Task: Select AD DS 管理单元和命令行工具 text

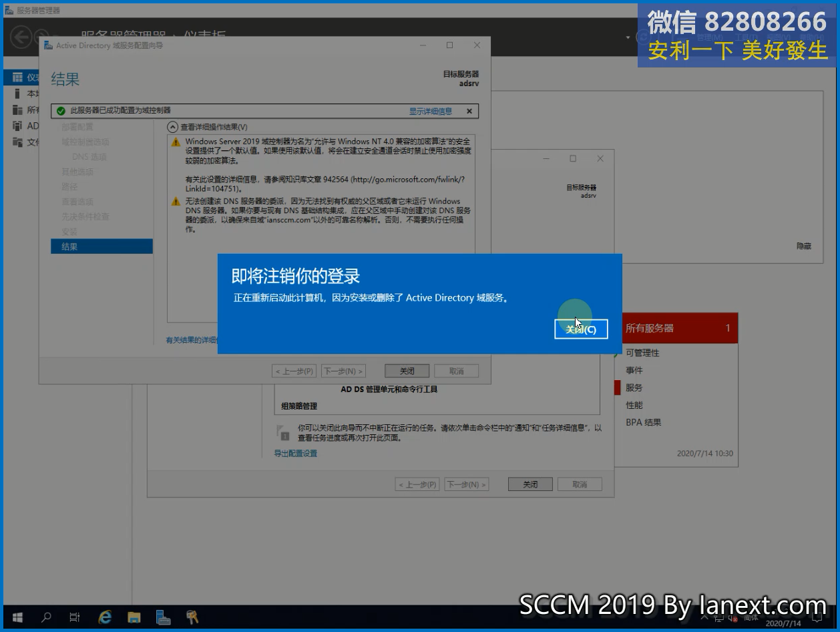Action: (389, 389)
